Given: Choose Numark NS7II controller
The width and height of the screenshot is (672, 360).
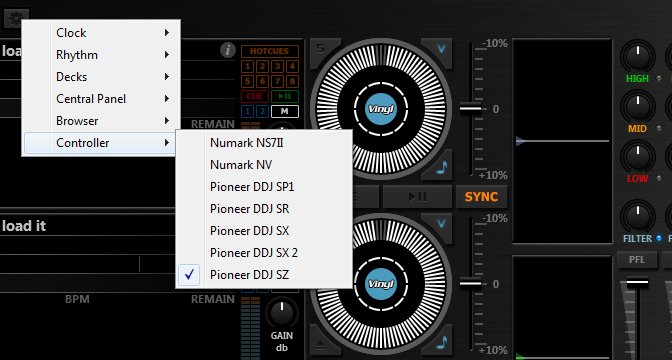Looking at the screenshot, I should point(264,143).
